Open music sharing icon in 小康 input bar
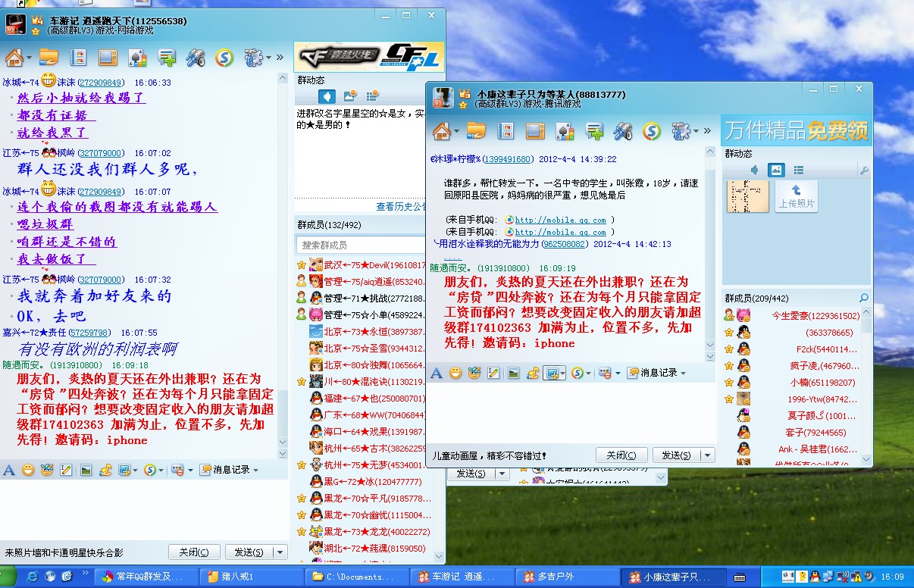The width and height of the screenshot is (914, 588). pyautogui.click(x=533, y=373)
